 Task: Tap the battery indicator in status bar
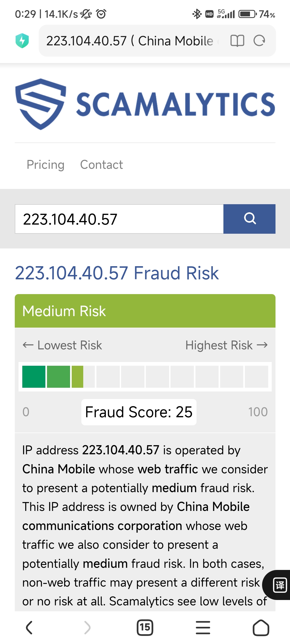click(248, 14)
